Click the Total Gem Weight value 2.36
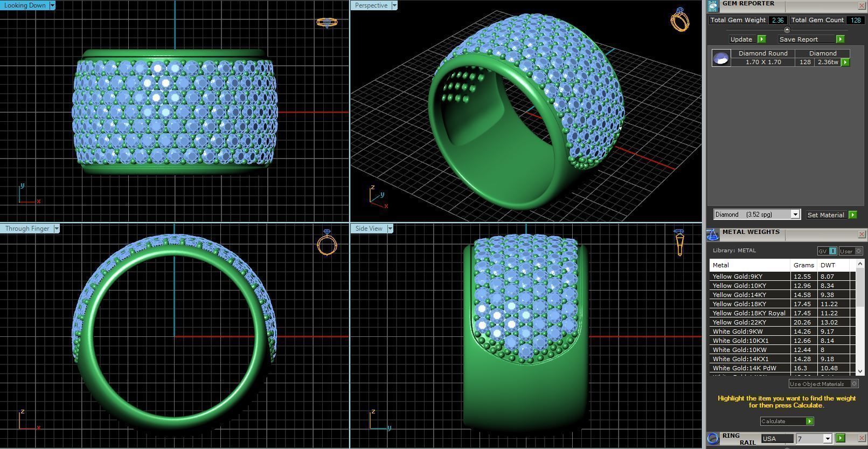Screen dimensions: 868x449 777,20
